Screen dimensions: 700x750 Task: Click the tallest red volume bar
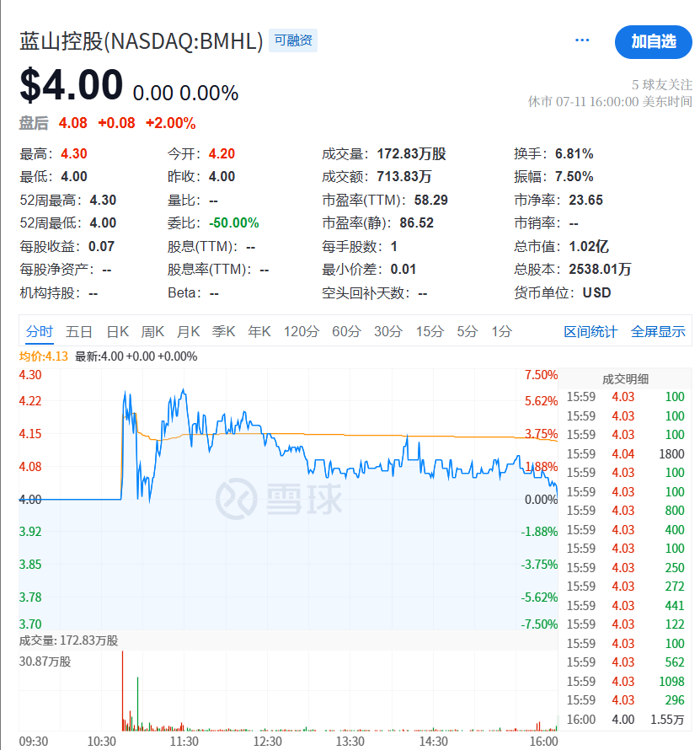(x=122, y=691)
